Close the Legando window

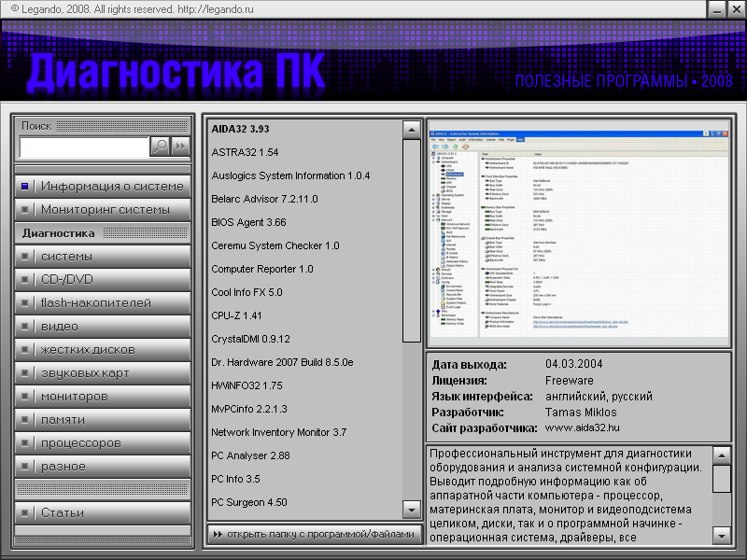click(736, 9)
